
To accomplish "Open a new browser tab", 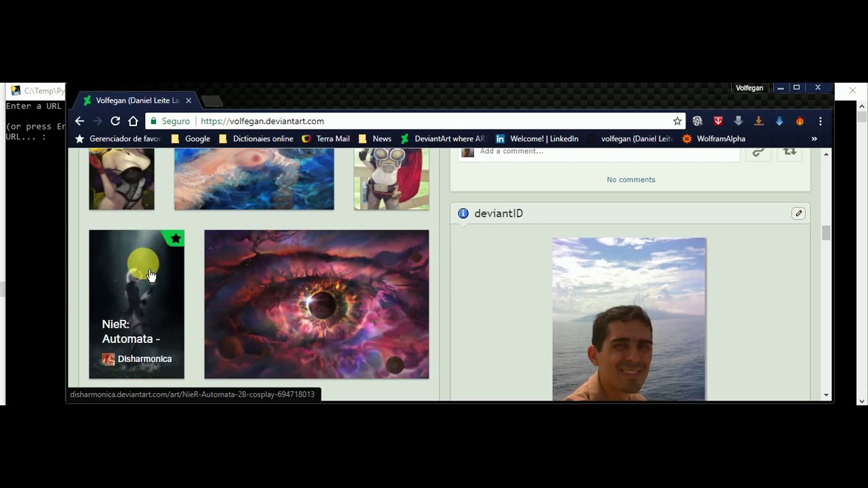I will tap(212, 101).
